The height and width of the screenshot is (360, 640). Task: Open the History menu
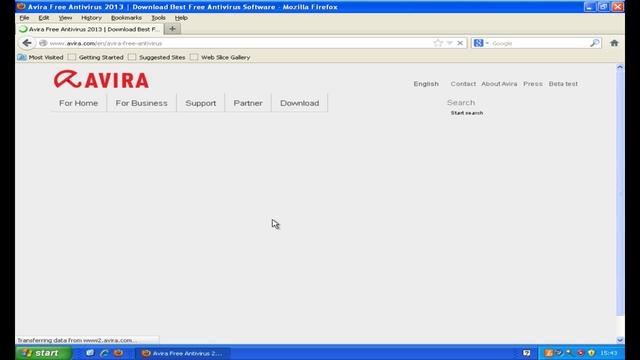pos(91,18)
